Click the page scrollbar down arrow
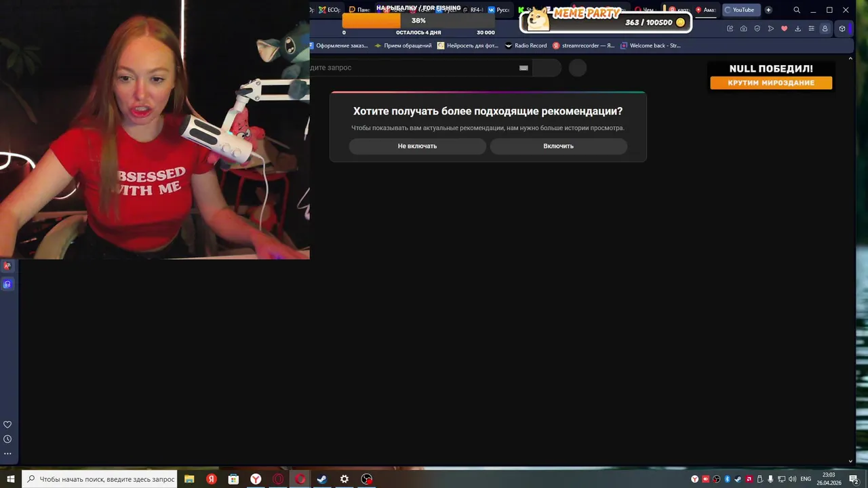The image size is (868, 488). coord(850,462)
